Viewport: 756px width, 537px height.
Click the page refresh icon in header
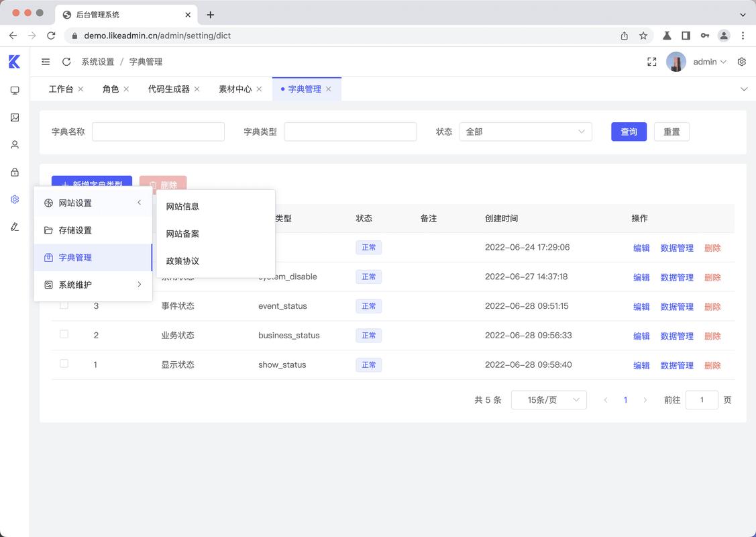(x=66, y=61)
